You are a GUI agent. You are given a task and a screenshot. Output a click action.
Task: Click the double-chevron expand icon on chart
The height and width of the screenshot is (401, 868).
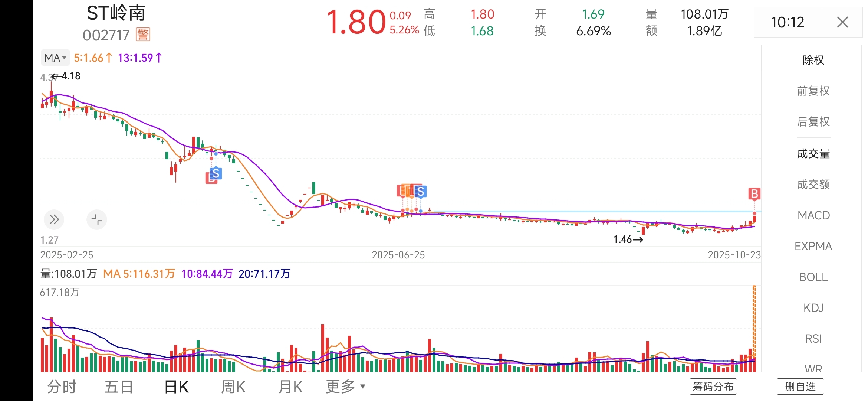[x=54, y=219]
